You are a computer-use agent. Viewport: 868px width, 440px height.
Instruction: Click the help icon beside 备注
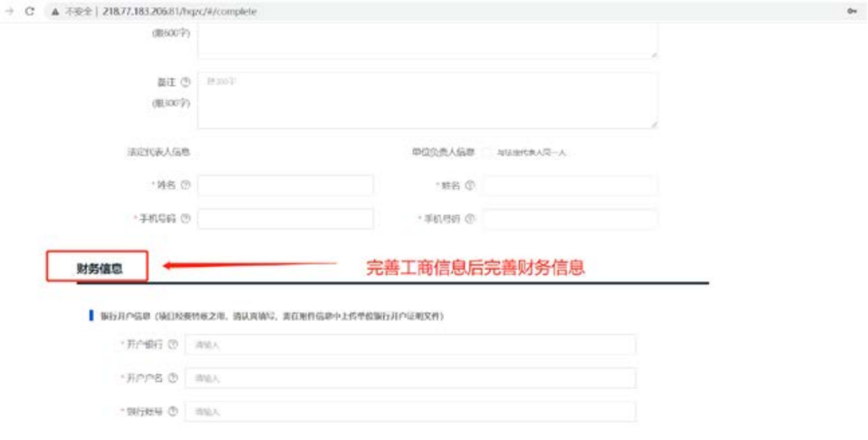tap(186, 82)
